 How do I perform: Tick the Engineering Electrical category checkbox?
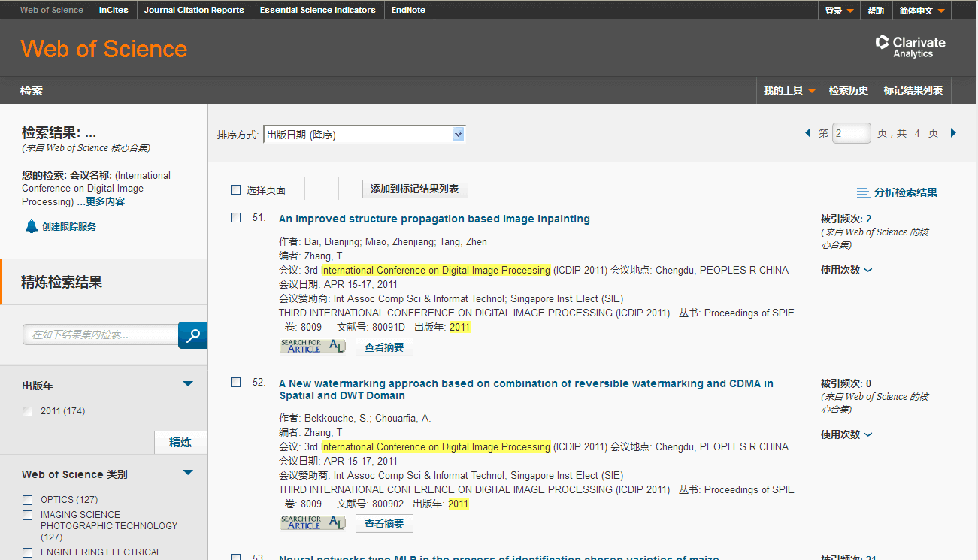coord(28,552)
